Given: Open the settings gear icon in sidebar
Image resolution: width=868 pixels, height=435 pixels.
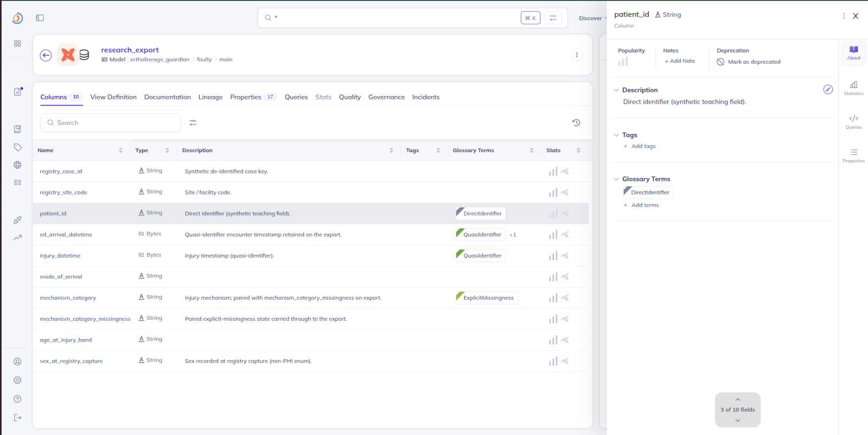Looking at the screenshot, I should click(18, 380).
